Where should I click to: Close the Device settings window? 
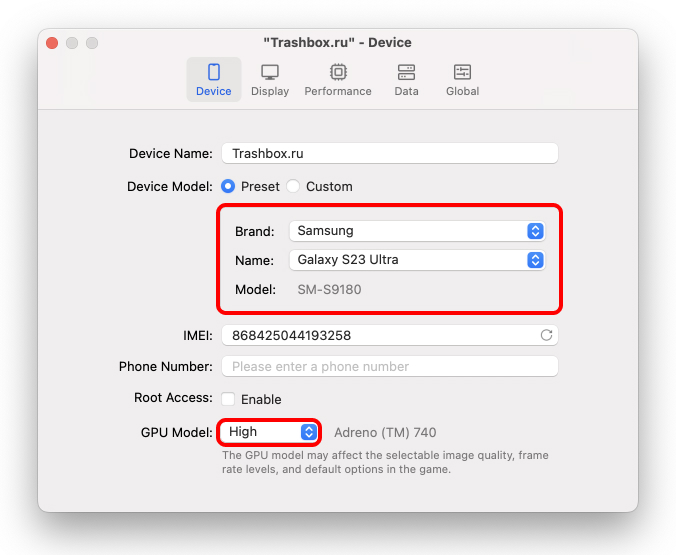(52, 43)
